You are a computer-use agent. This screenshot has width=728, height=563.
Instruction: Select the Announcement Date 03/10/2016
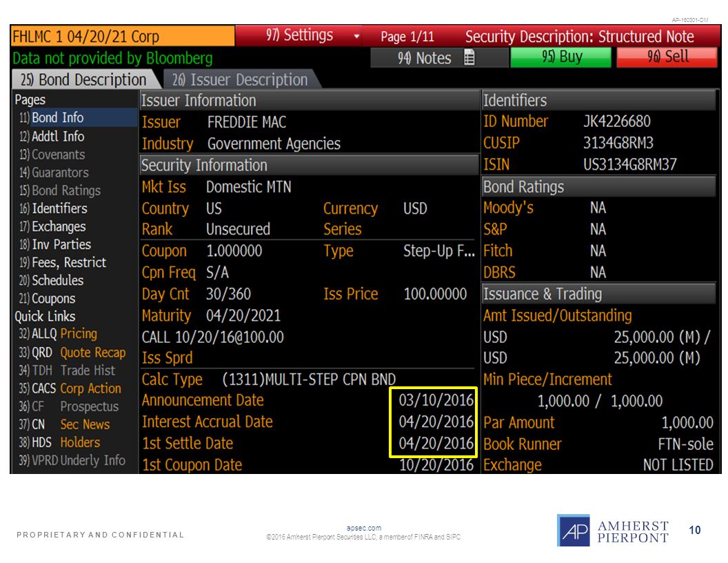click(x=436, y=400)
